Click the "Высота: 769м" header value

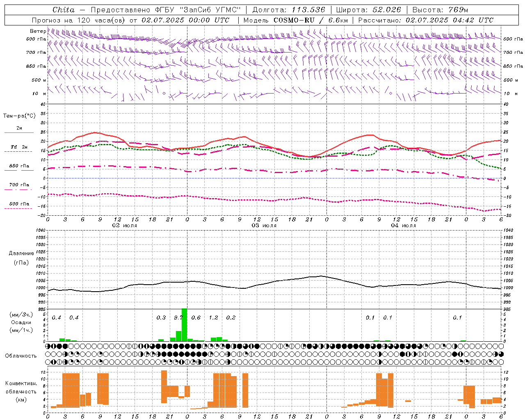(440, 10)
